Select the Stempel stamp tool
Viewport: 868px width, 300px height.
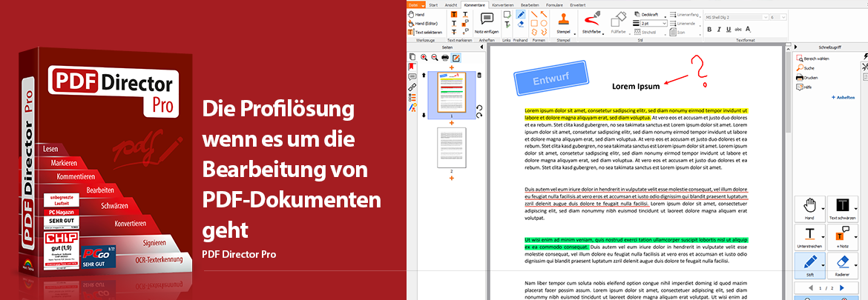[x=564, y=19]
